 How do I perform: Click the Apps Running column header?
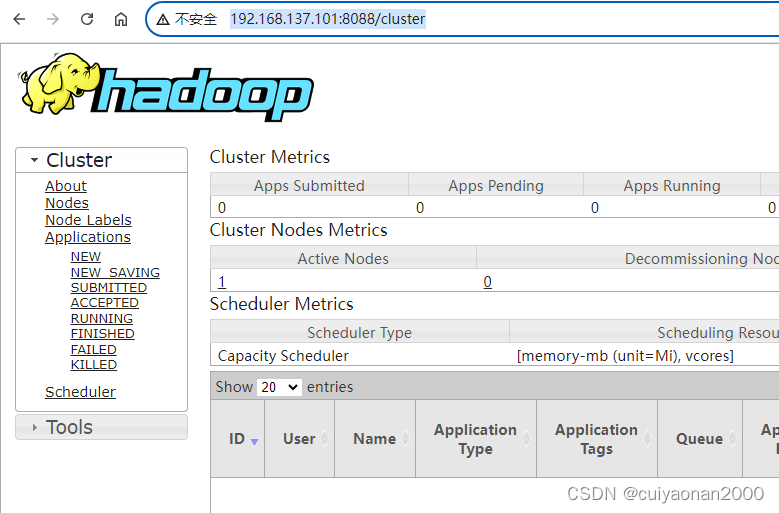[672, 186]
